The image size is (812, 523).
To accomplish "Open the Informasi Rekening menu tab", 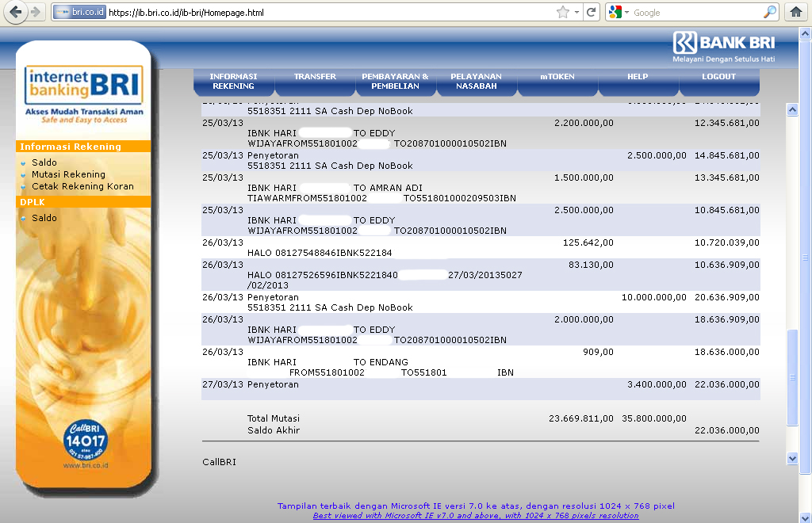I will 234,81.
